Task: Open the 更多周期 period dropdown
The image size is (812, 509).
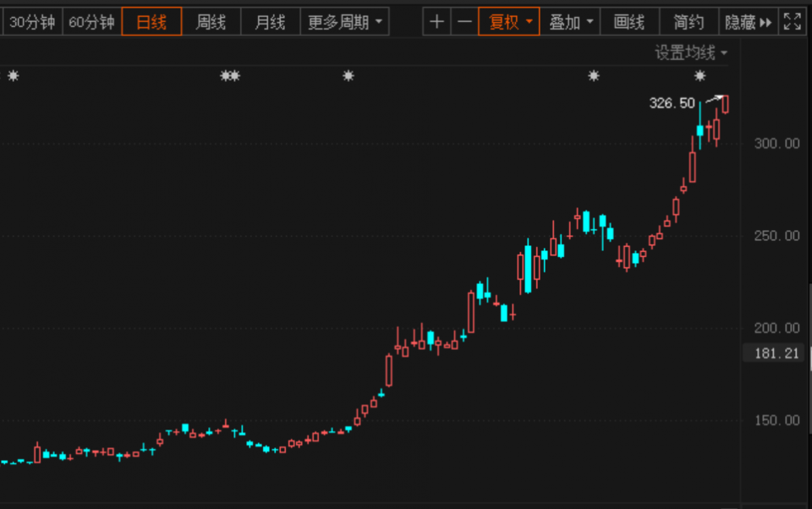Action: pyautogui.click(x=344, y=22)
